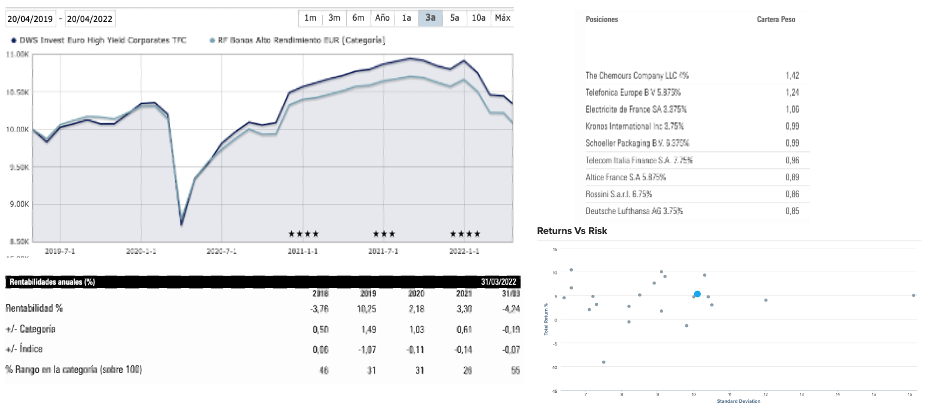This screenshot has height=418, width=933.
Task: Click the far-right gray scatter point
Action: point(913,295)
